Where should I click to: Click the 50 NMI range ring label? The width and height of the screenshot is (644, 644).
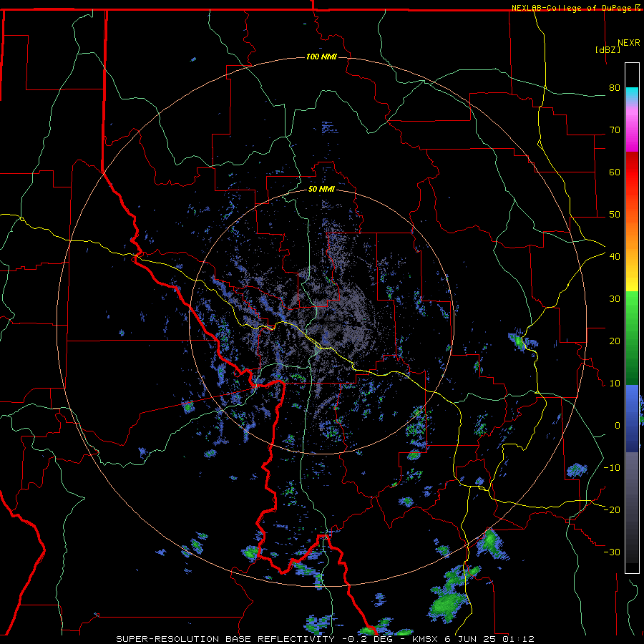321,189
